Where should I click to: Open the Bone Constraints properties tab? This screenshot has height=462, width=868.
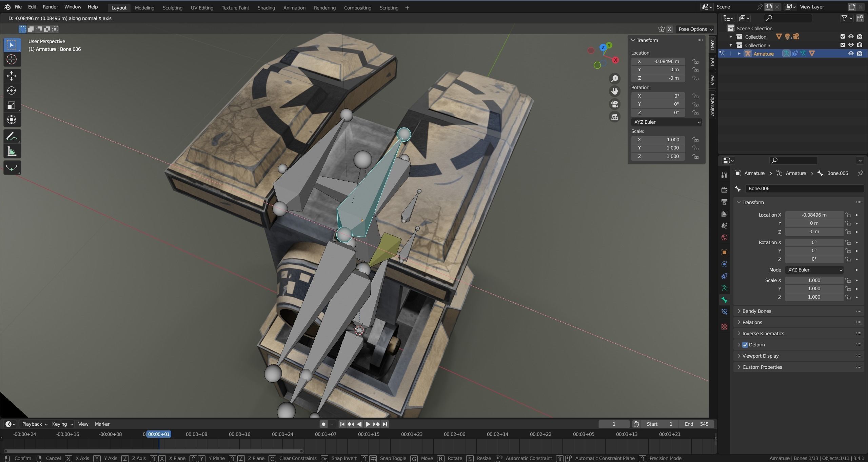(x=725, y=312)
